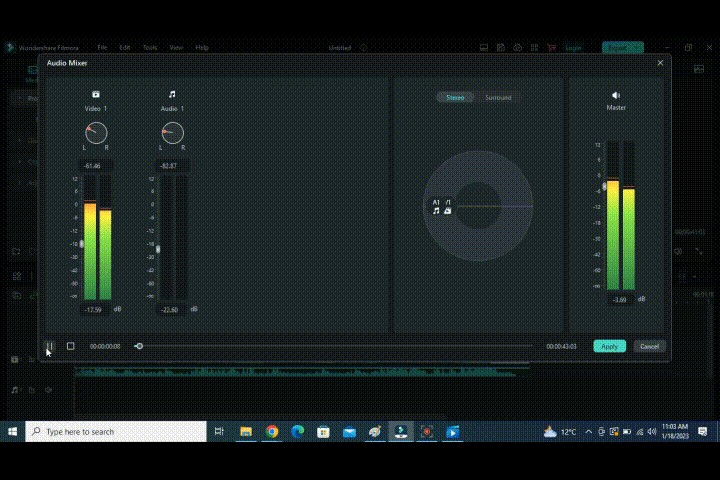
Task: Click the monitor-shaped icon in Filmora title bar
Action: (484, 47)
